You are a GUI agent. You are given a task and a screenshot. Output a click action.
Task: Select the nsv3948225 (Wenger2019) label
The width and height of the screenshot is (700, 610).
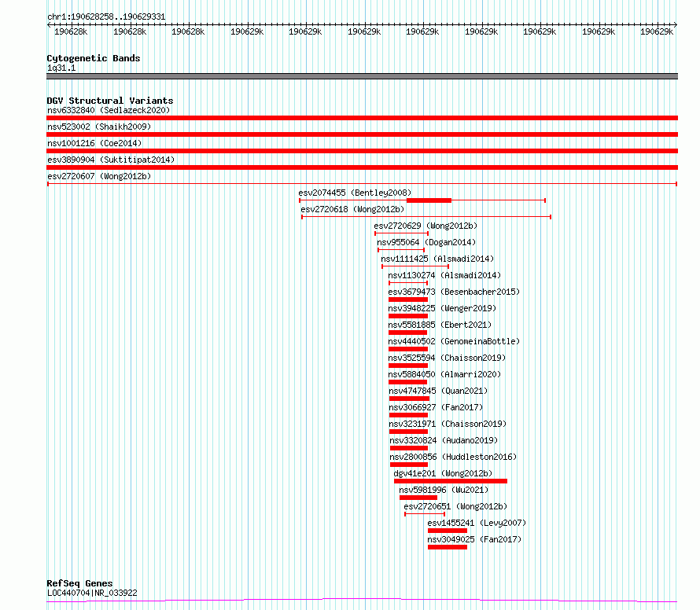point(442,308)
